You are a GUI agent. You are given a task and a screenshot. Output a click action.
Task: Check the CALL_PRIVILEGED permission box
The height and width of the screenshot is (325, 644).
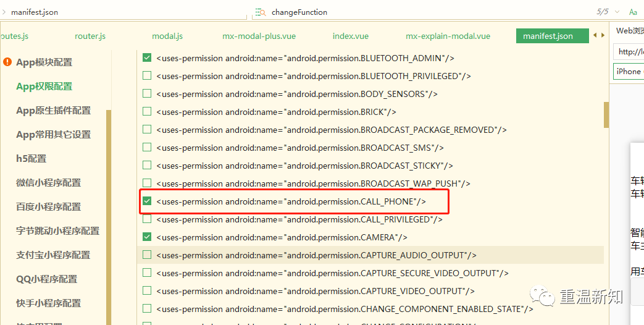(x=146, y=219)
